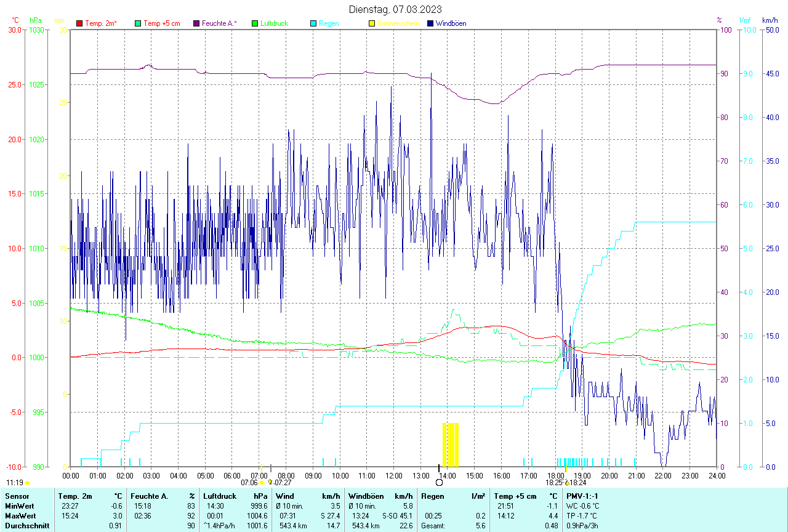
Task: Click the MinWert row label
Action: point(20,506)
